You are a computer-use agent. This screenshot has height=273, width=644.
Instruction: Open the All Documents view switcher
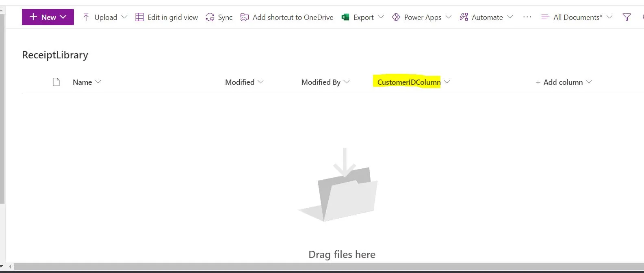coord(577,17)
